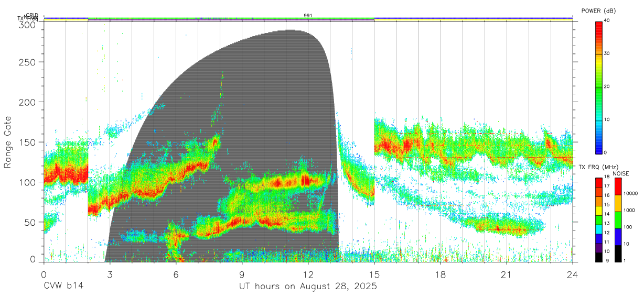This screenshot has height=297, width=644.
Task: Click the 100 label on NOISE scale
Action: (x=628, y=227)
